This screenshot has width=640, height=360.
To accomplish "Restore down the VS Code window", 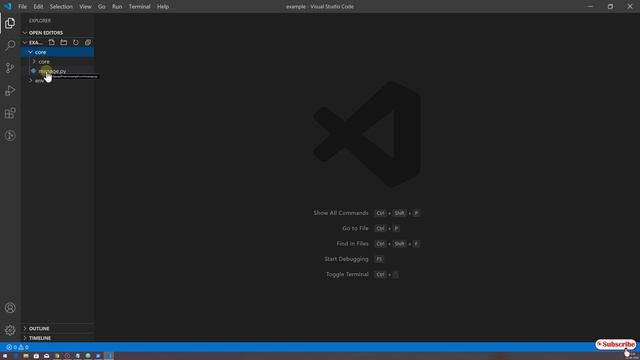I will (610, 7).
